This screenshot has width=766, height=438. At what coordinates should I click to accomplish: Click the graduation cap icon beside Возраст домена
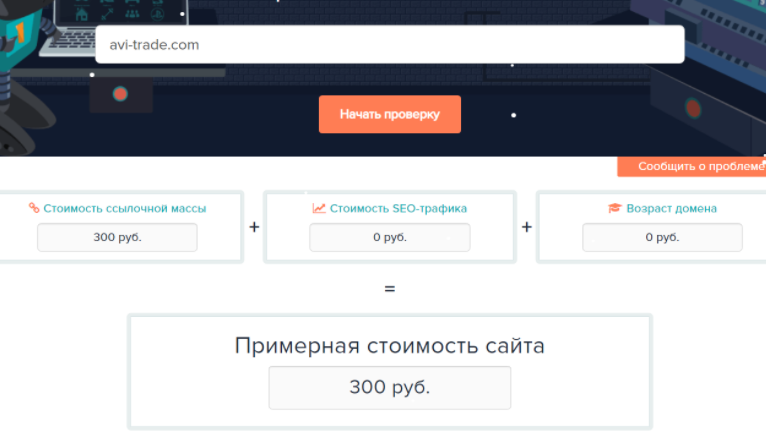click(x=614, y=208)
